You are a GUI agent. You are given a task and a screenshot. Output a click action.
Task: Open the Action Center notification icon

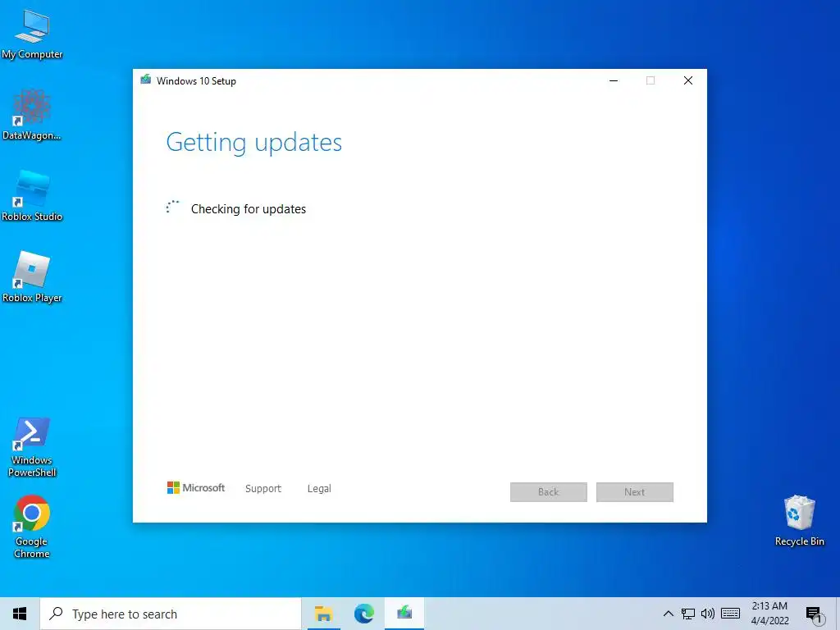815,614
